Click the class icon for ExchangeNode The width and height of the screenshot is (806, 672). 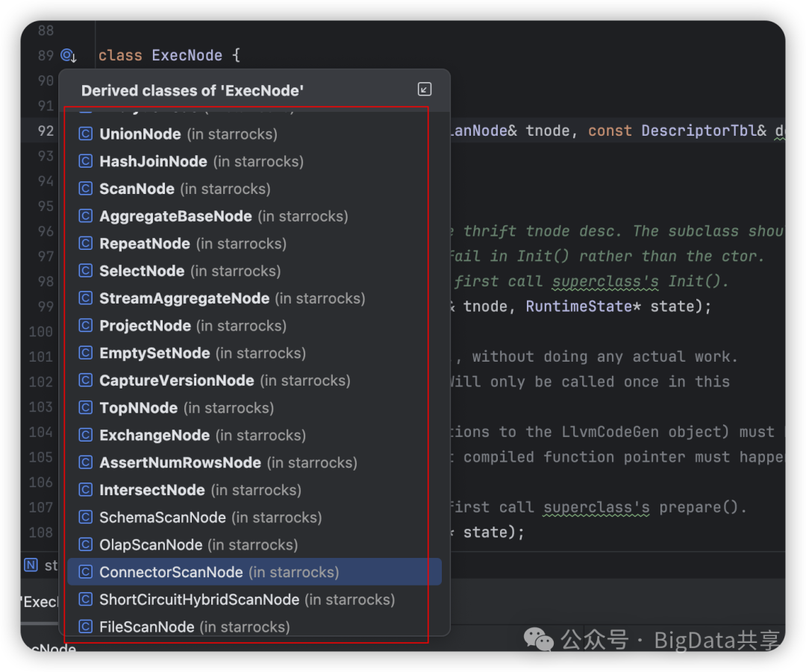pos(85,435)
